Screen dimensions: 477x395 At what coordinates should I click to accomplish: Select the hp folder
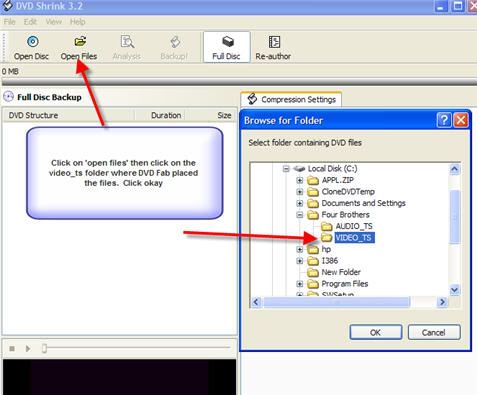[x=326, y=249]
